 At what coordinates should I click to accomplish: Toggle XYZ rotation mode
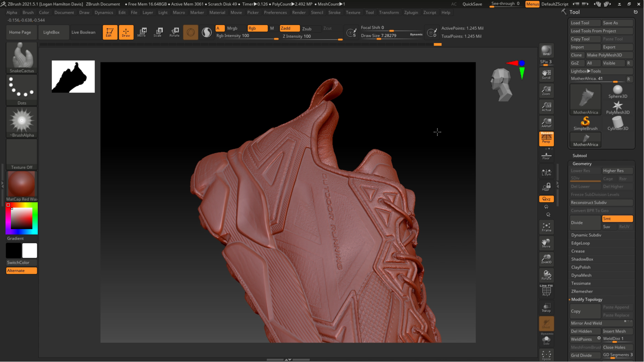(546, 199)
